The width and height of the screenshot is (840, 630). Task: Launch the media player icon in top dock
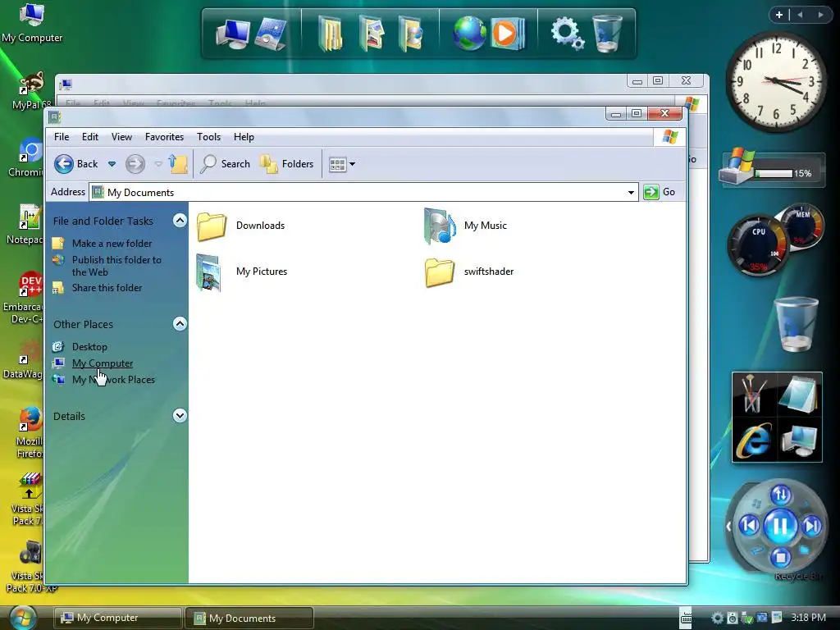click(x=507, y=33)
